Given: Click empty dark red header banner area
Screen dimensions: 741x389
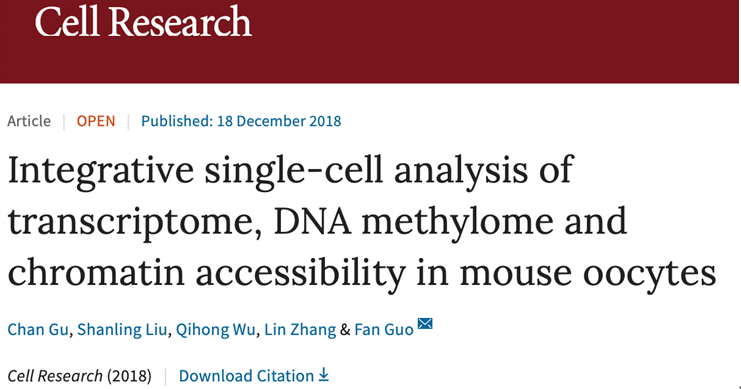Looking at the screenshot, I should (x=496, y=43).
